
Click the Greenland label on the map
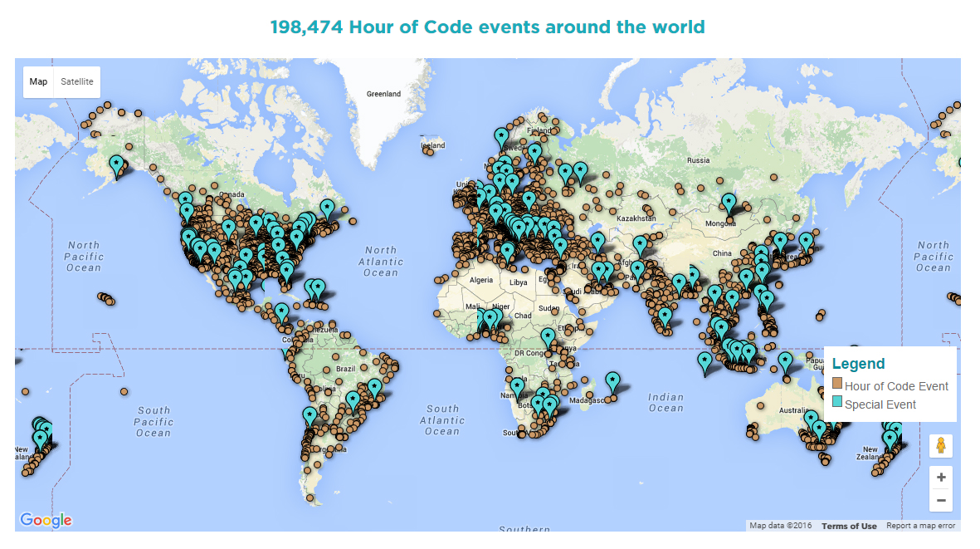point(383,94)
